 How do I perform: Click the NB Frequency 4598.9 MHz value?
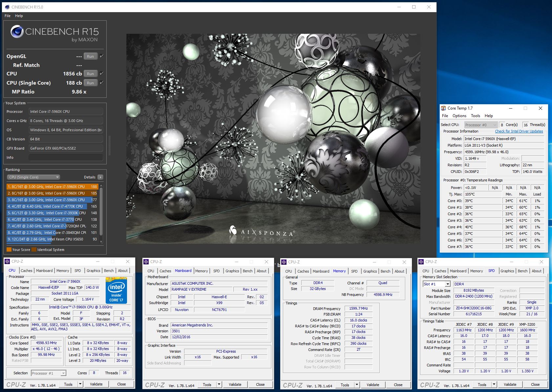click(x=383, y=295)
